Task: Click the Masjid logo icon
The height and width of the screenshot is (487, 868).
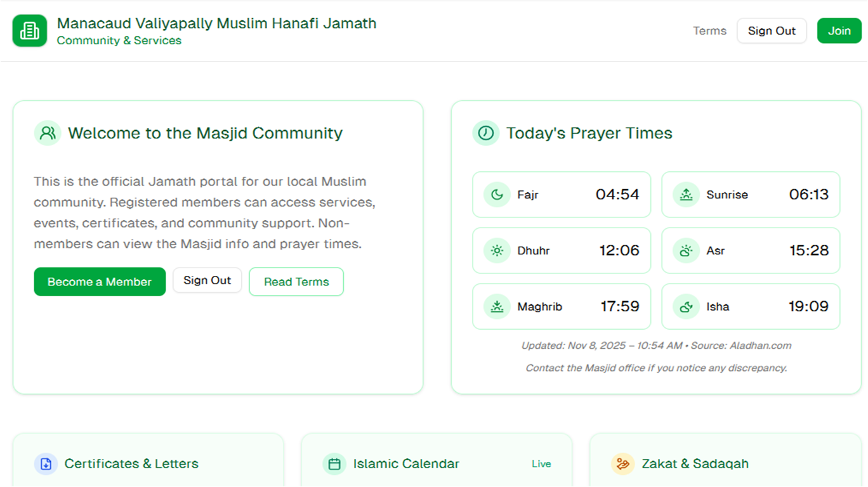Action: 29,30
